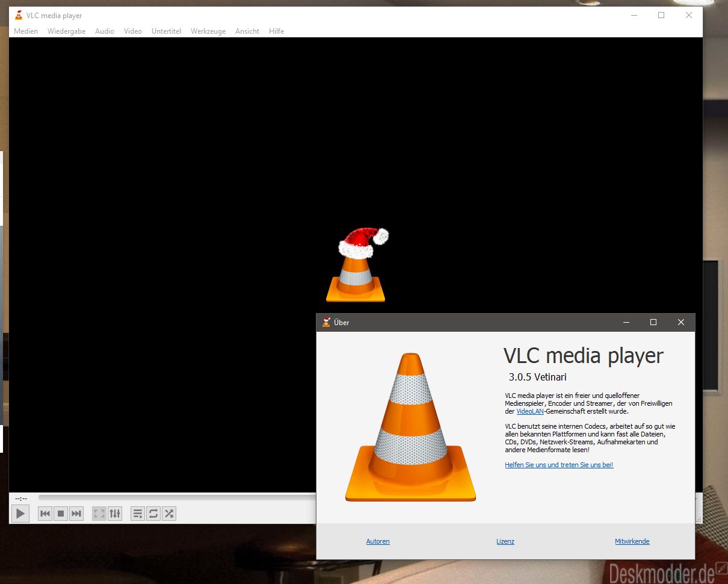The height and width of the screenshot is (584, 728).
Task: Open the Untertitel menu
Action: pos(167,31)
